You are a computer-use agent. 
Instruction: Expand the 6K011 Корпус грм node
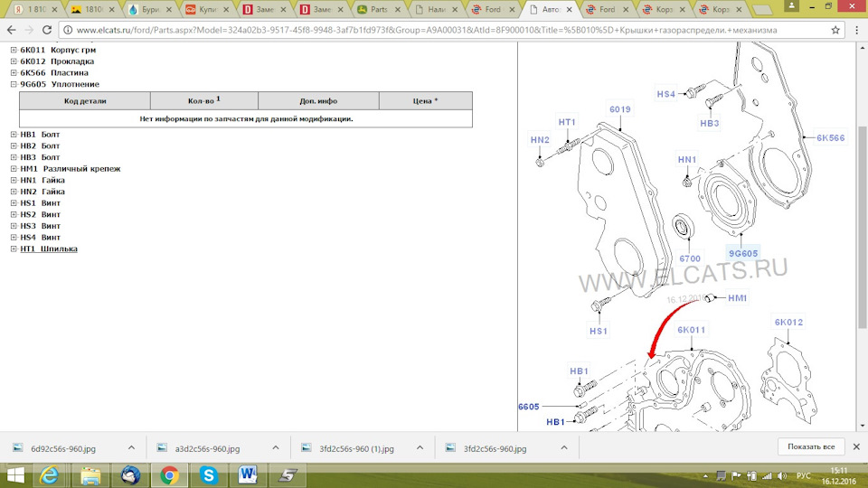[x=14, y=50]
